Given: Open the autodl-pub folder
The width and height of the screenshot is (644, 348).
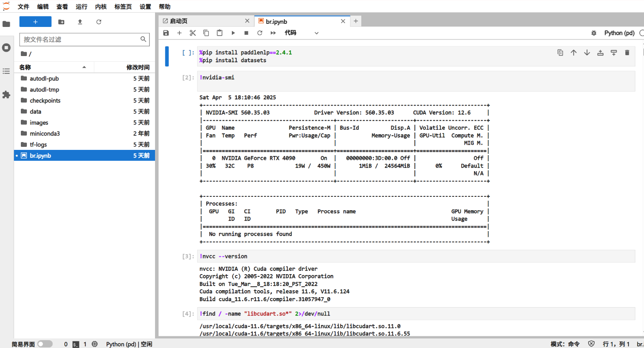Looking at the screenshot, I should pyautogui.click(x=84, y=79).
